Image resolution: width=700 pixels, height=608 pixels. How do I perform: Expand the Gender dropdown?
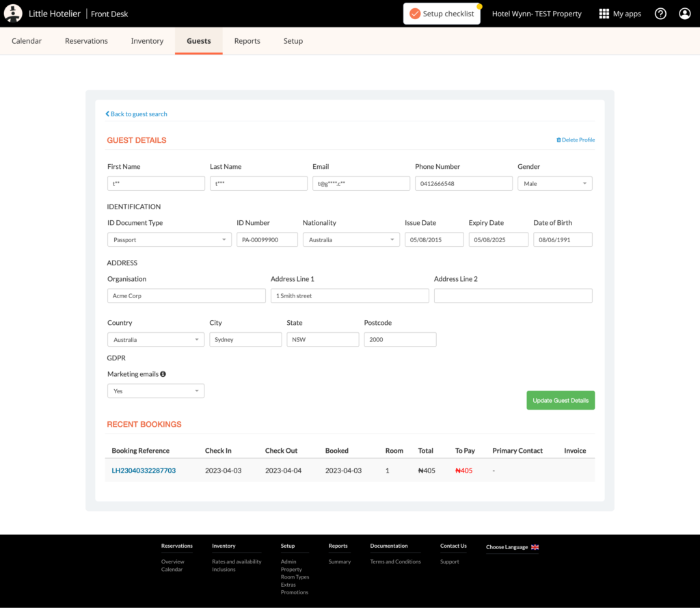[x=554, y=183]
